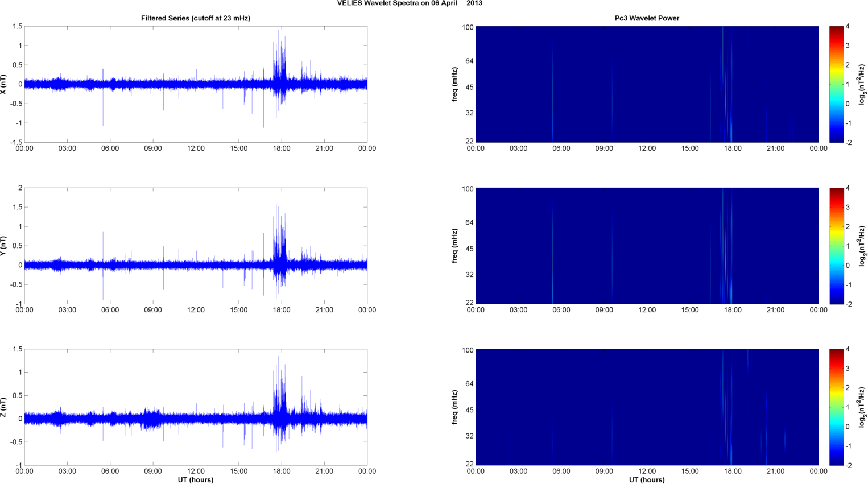Click the bottom wavelet power spectrogram
This screenshot has height=484, width=868.
[x=647, y=407]
